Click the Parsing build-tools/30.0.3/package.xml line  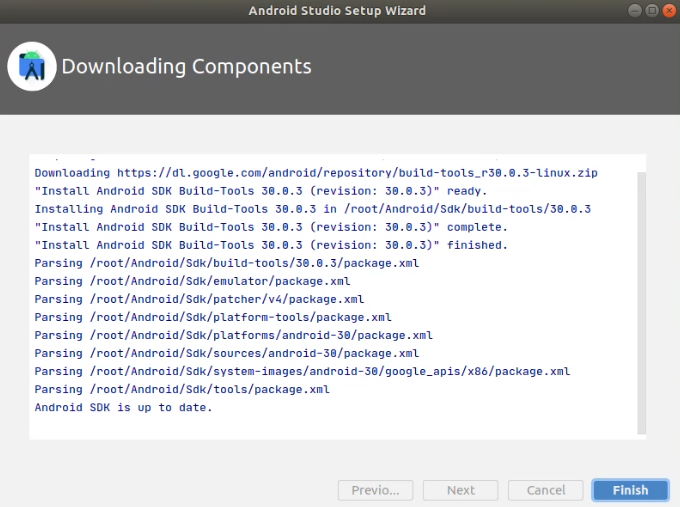pyautogui.click(x=227, y=263)
